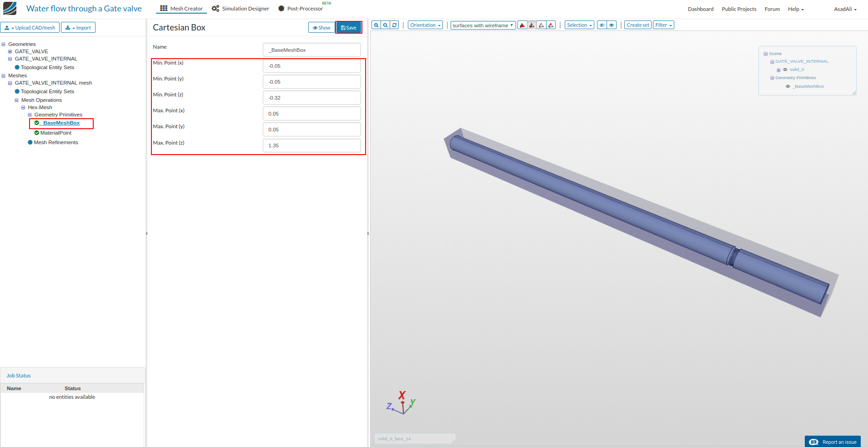Switch to the Mesh Creator tab
This screenshot has width=868, height=447.
[181, 9]
